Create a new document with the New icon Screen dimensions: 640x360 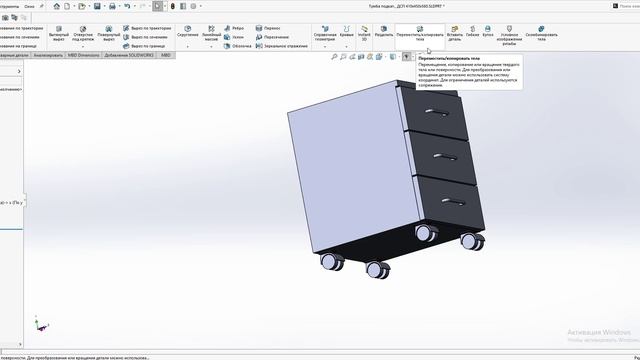67,6
